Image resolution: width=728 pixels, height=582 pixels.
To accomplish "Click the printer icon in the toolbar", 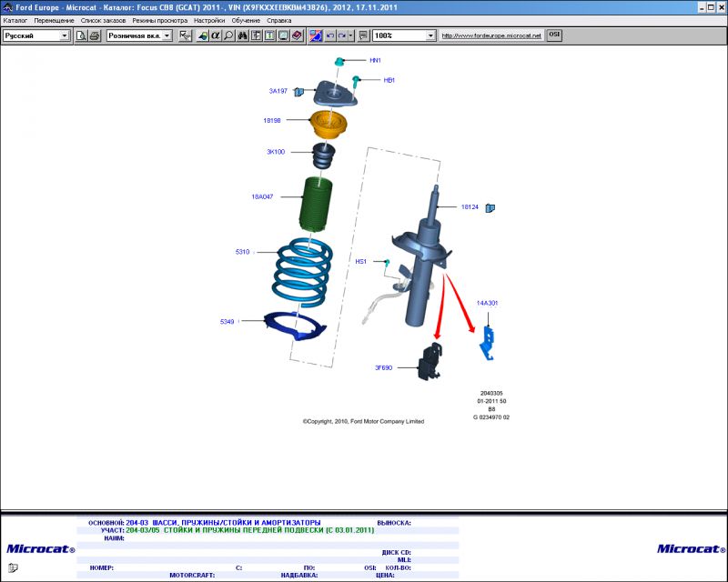I will pyautogui.click(x=95, y=35).
